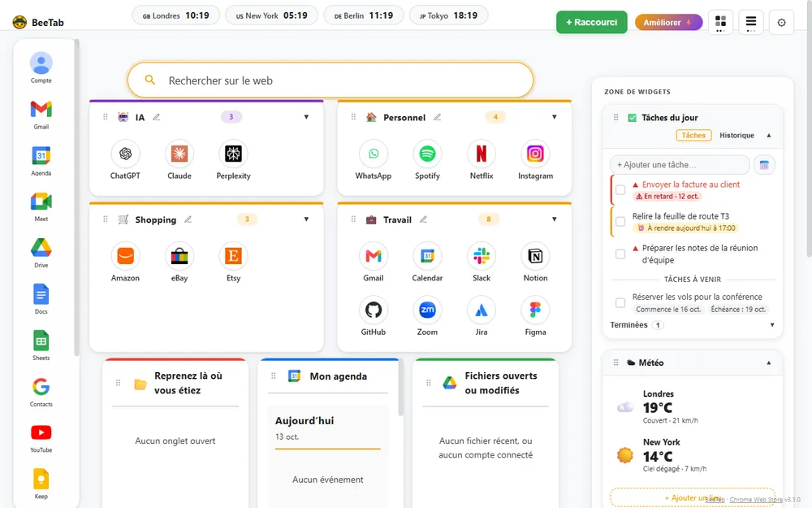
Task: Expand the Terminées tasks section
Action: coord(771,325)
